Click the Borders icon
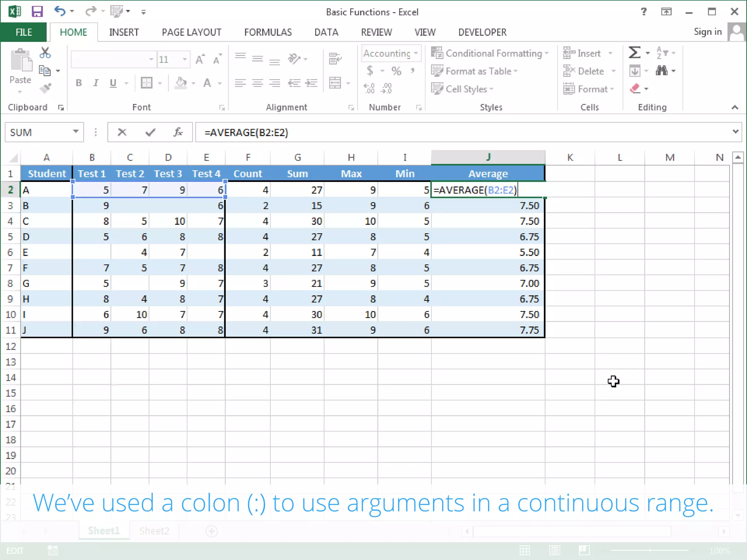Viewport: 747px width, 560px height. 147,83
